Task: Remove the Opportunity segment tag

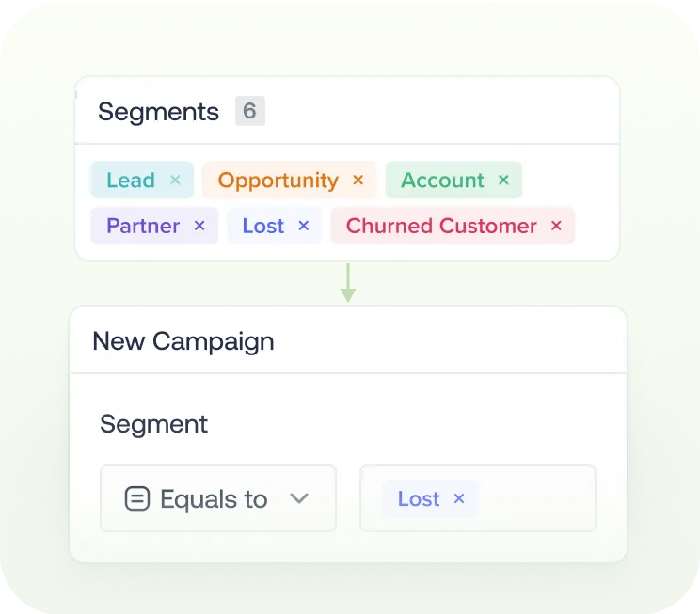Action: click(x=358, y=181)
